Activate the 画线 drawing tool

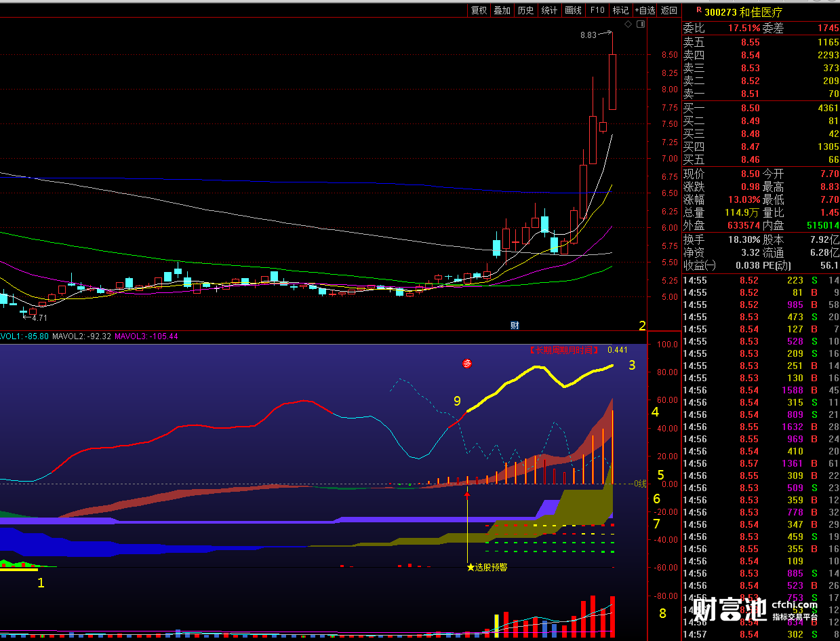(x=573, y=10)
